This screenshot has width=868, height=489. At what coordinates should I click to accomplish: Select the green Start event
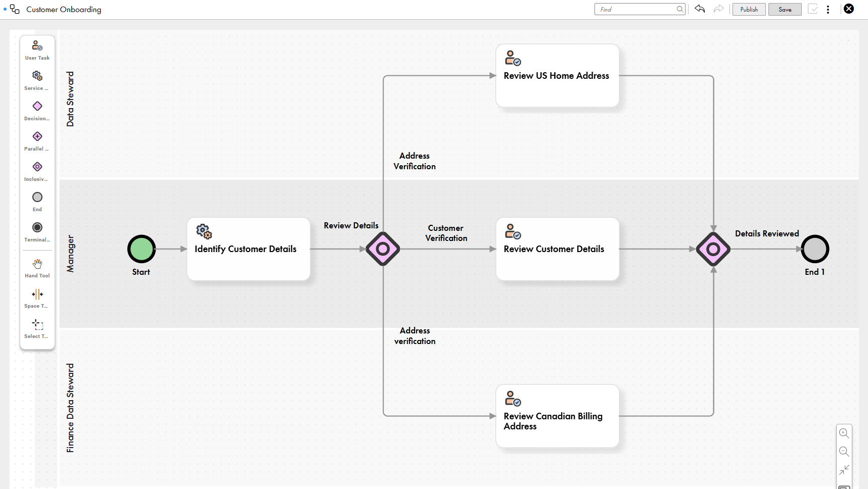coord(142,249)
